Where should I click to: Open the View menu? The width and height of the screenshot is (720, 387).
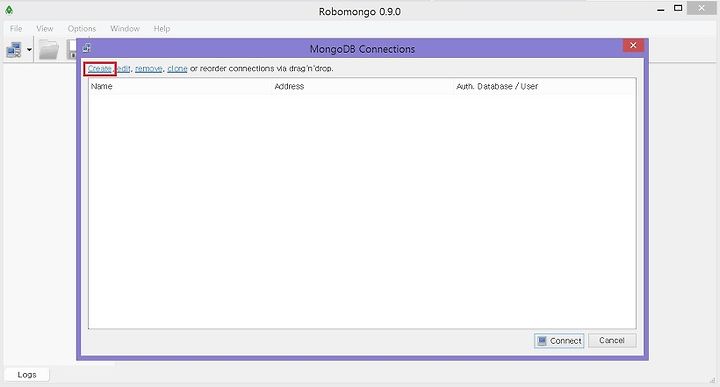coord(45,28)
